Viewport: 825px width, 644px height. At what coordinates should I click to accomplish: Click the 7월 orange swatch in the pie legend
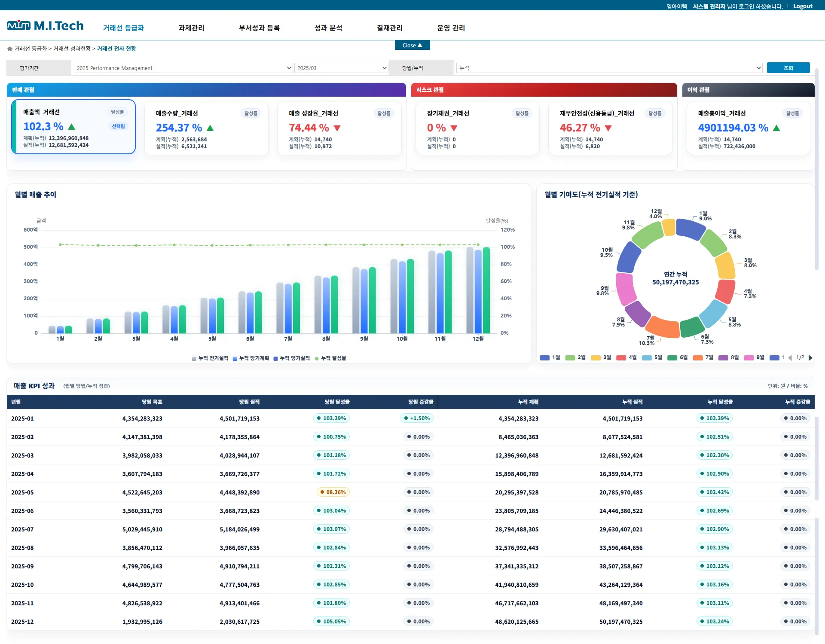698,358
